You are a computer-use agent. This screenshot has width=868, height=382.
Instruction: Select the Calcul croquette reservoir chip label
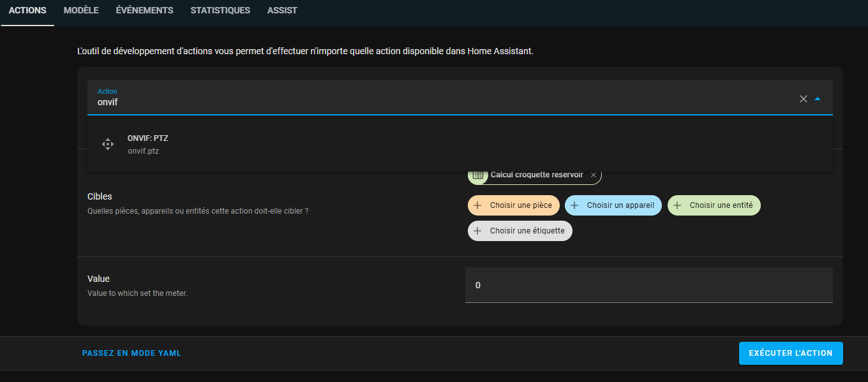point(537,175)
